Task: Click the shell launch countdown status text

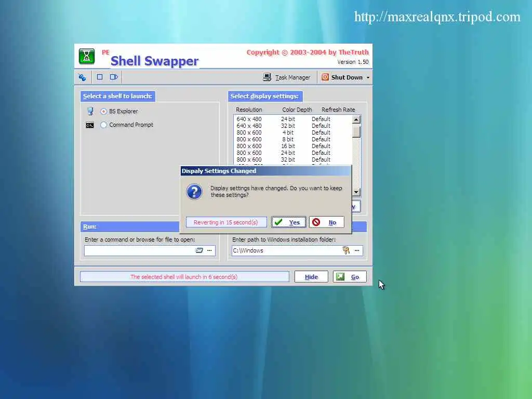Action: [x=184, y=277]
